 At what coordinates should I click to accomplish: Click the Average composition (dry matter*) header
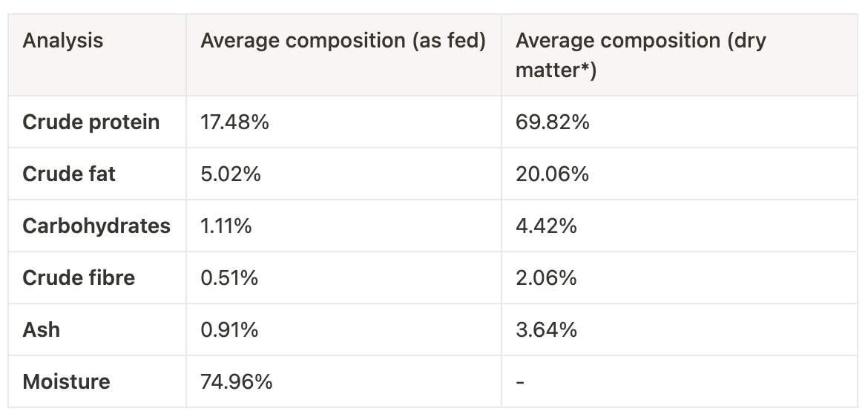[x=640, y=55]
